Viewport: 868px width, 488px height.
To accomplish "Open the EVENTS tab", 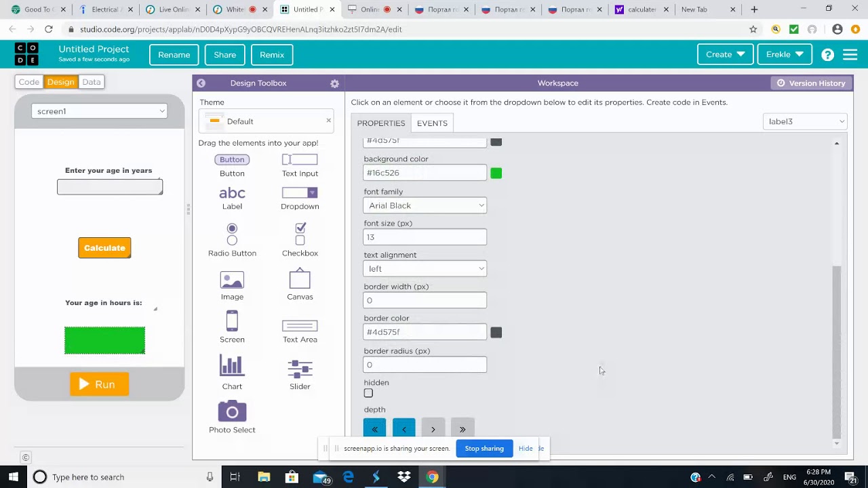I will [432, 123].
